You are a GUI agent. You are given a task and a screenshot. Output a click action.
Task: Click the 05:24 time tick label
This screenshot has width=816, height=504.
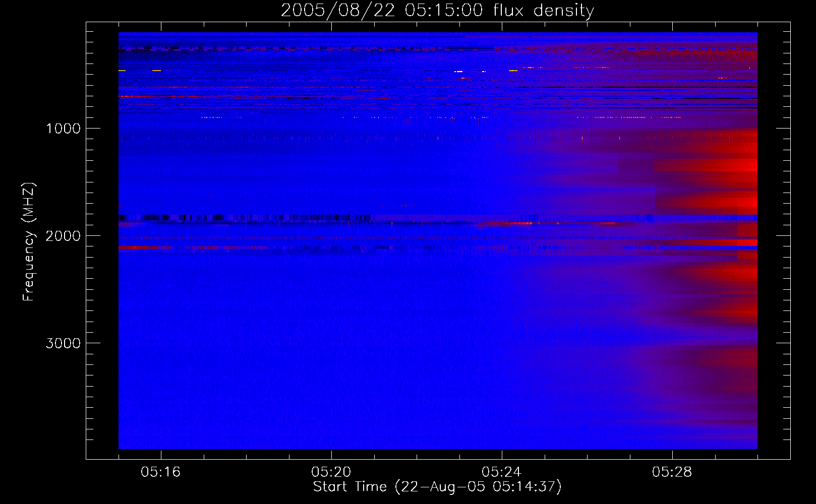502,472
